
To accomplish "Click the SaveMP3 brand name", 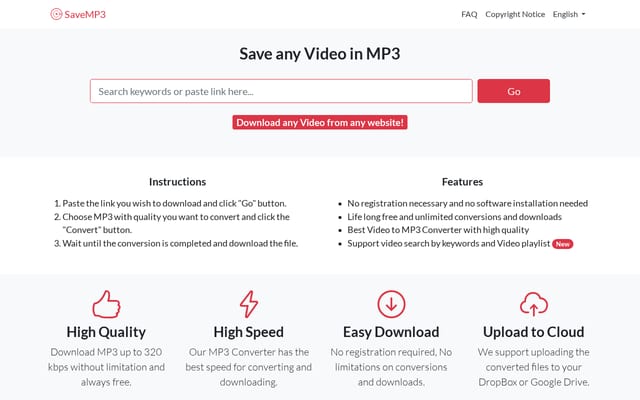I will [85, 14].
